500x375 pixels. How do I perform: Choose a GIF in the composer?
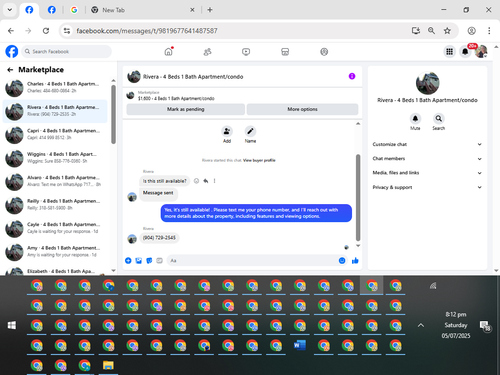159,261
